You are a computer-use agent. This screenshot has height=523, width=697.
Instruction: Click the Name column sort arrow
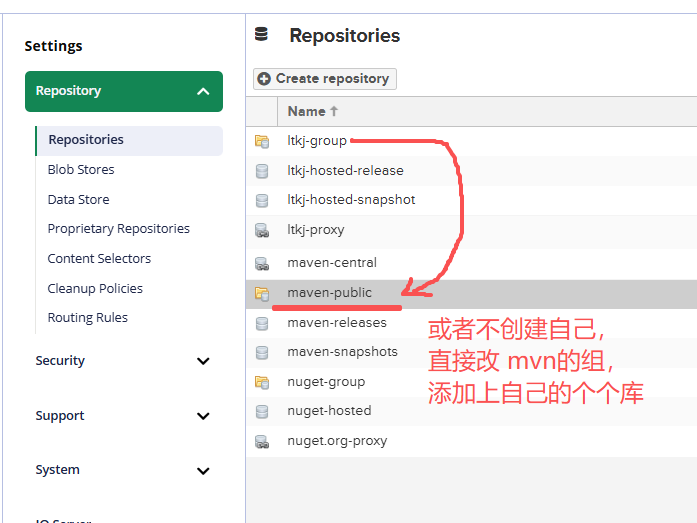pyautogui.click(x=334, y=111)
